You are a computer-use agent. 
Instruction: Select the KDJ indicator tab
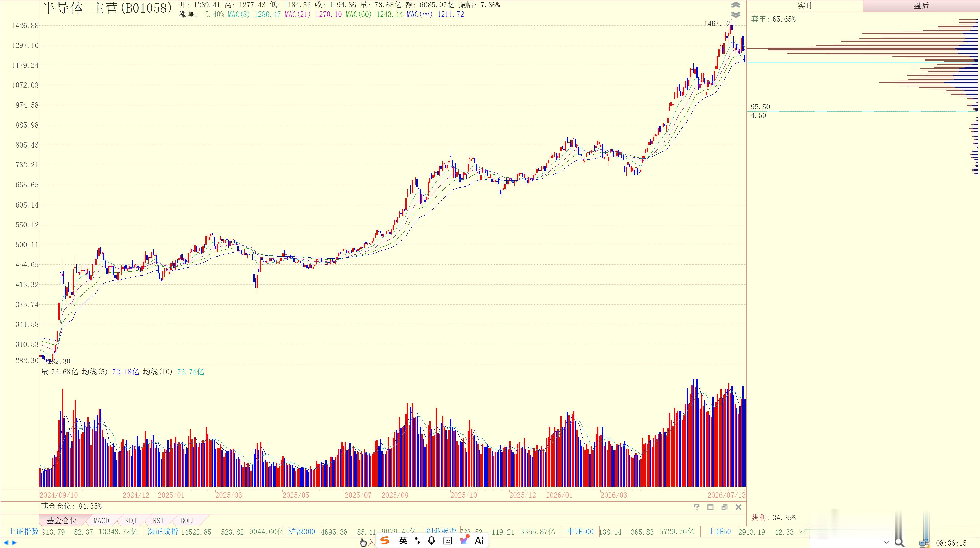pyautogui.click(x=131, y=520)
